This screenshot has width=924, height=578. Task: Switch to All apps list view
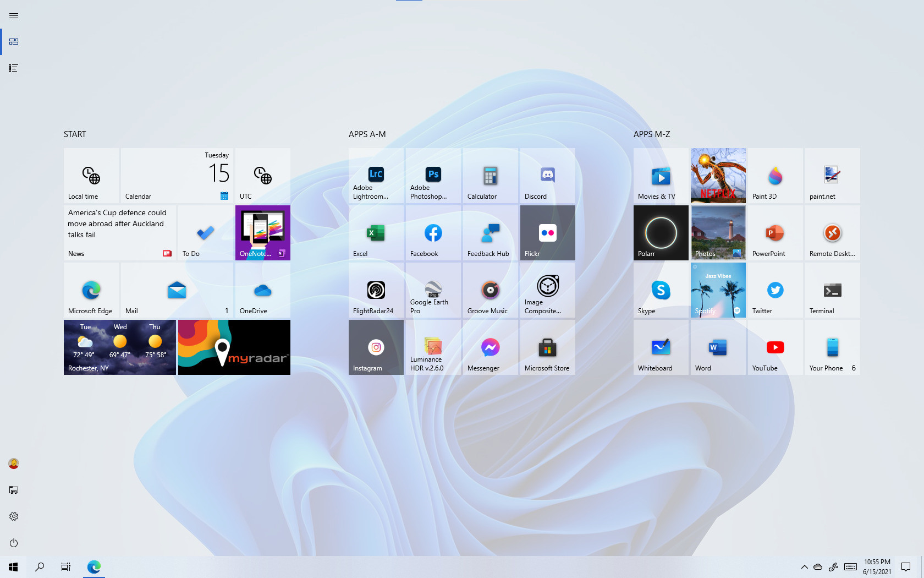tap(14, 68)
